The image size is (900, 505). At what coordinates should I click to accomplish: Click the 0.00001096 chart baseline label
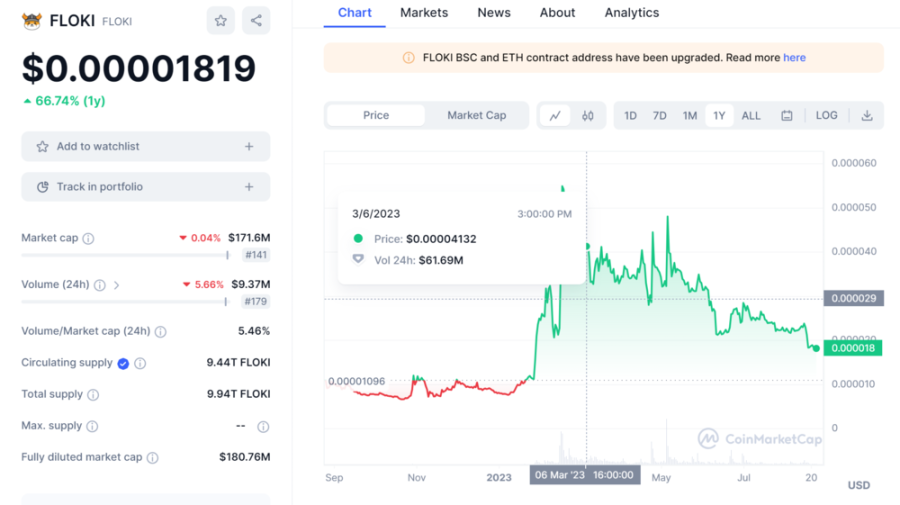[x=356, y=381]
